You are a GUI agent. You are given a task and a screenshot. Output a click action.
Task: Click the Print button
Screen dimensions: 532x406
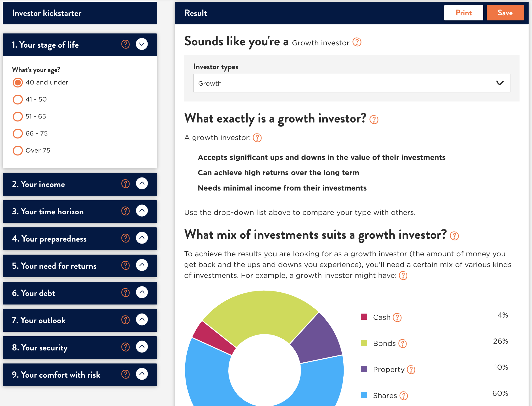pyautogui.click(x=464, y=12)
